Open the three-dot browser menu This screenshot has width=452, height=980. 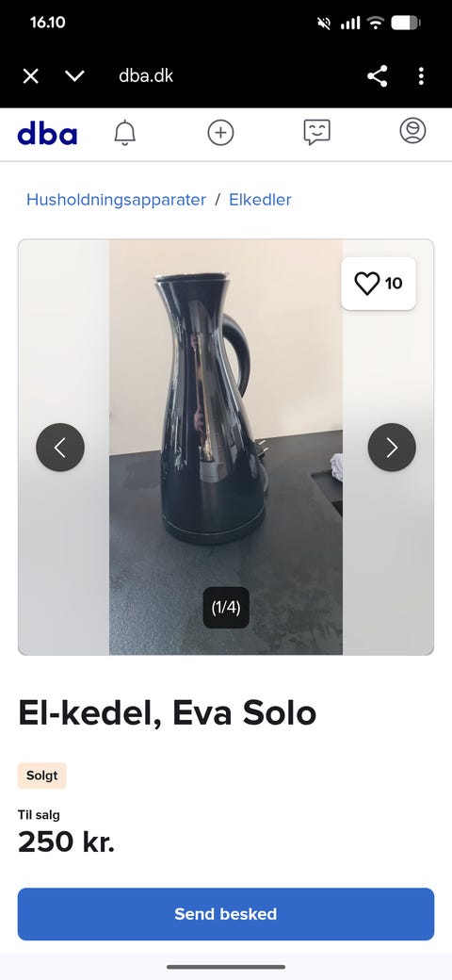422,76
